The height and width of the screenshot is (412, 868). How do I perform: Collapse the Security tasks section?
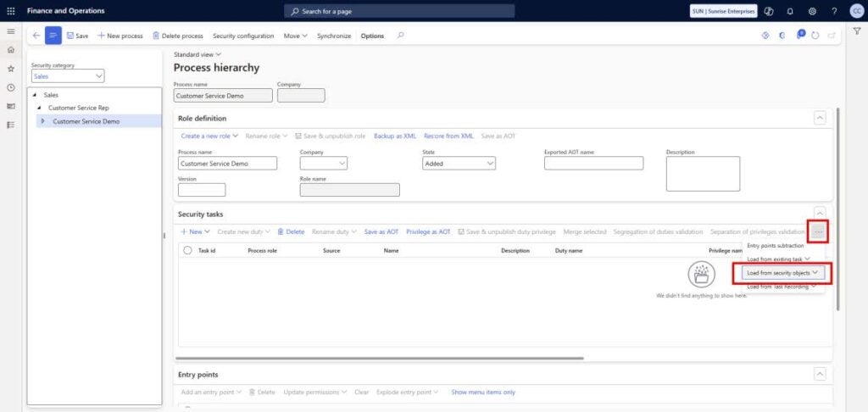pyautogui.click(x=820, y=213)
